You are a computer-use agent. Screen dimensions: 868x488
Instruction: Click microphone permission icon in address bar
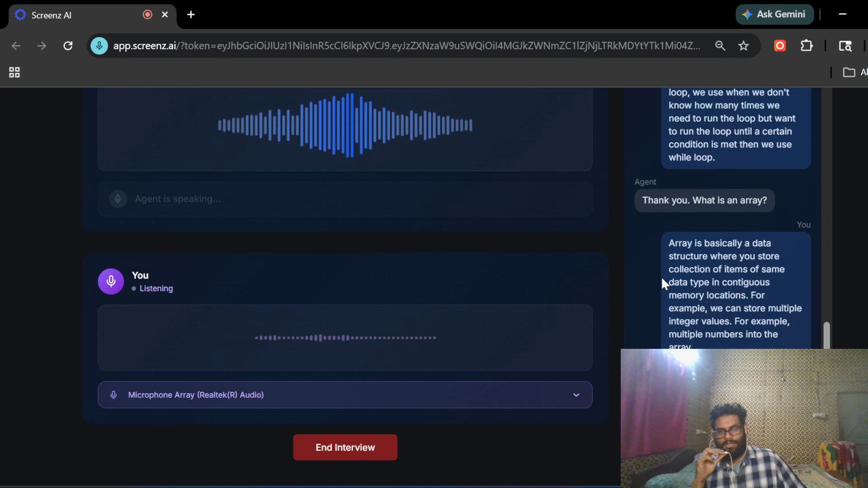pos(99,46)
